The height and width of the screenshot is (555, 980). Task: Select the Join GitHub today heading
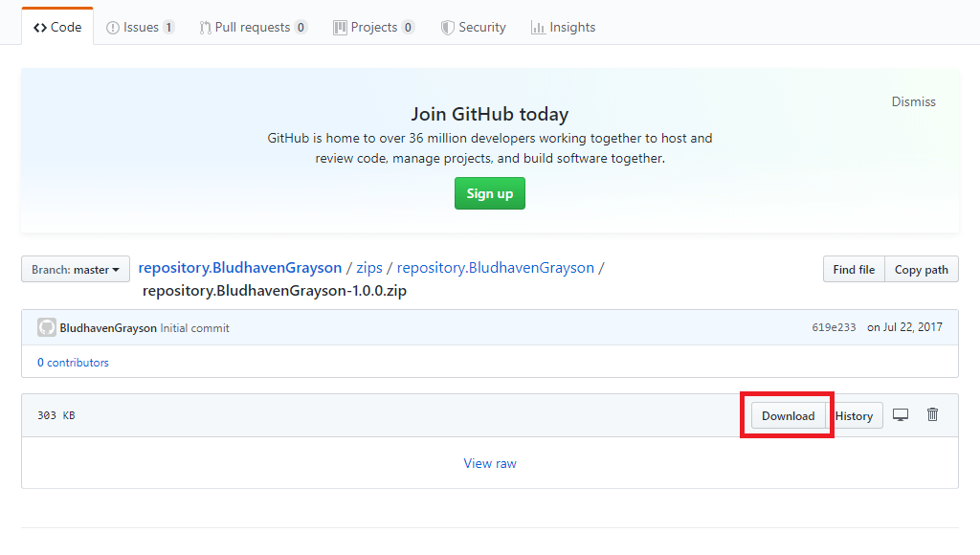(490, 115)
